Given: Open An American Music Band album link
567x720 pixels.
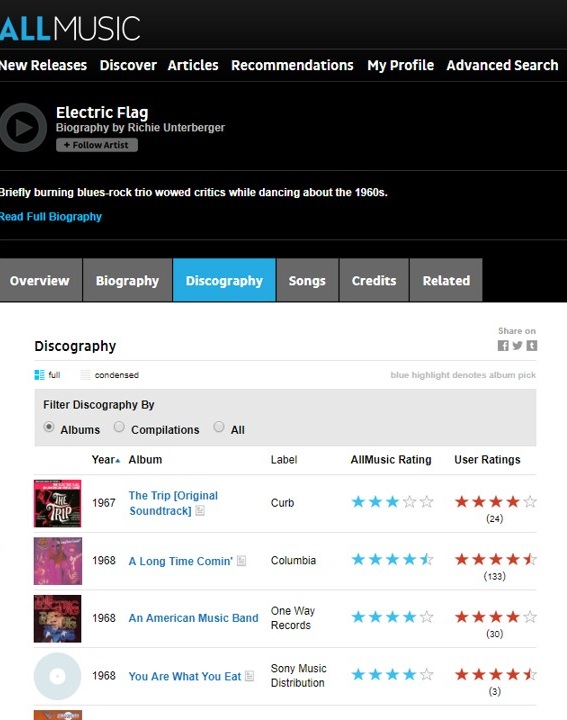Looking at the screenshot, I should [193, 618].
